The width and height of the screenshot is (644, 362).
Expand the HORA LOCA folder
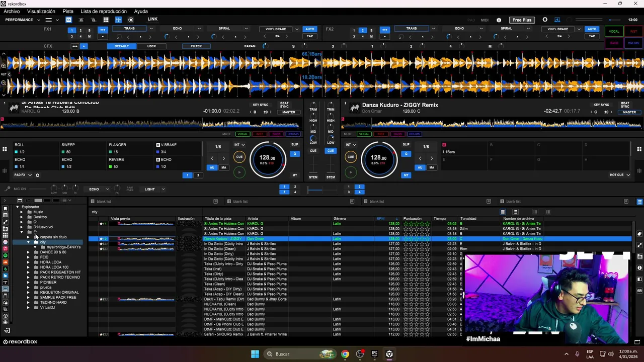coord(29,262)
